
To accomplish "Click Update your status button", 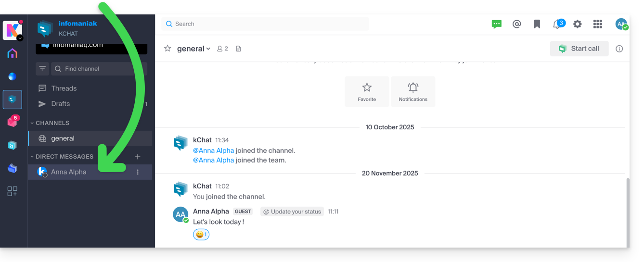I will pyautogui.click(x=292, y=212).
